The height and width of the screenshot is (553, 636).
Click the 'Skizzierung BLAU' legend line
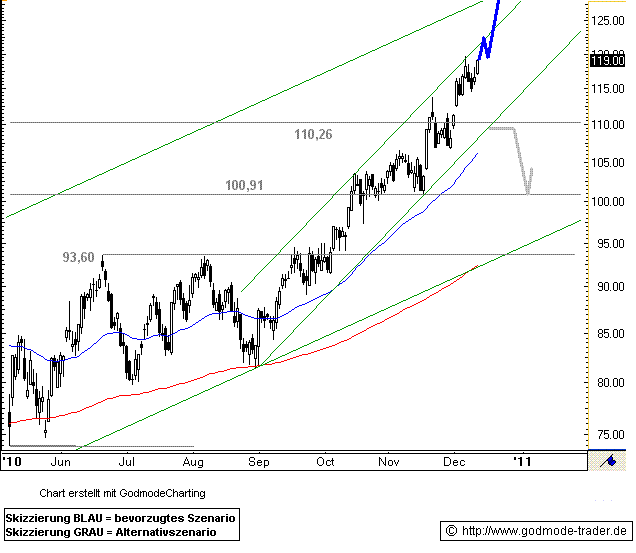(x=120, y=518)
